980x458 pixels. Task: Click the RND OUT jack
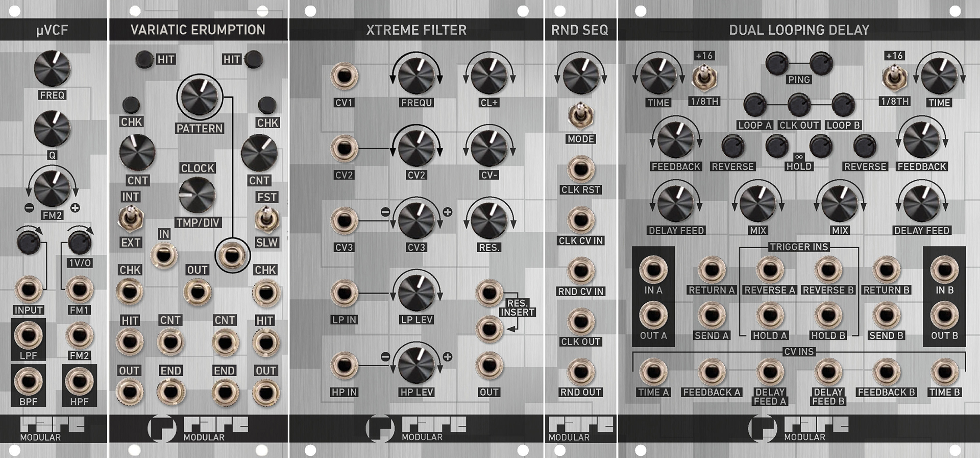[x=580, y=372]
